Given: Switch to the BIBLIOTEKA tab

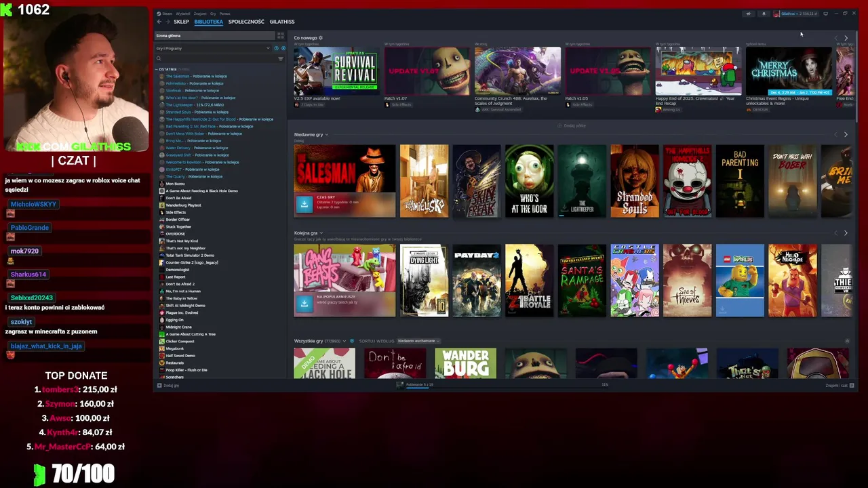Looking at the screenshot, I should pyautogui.click(x=208, y=22).
